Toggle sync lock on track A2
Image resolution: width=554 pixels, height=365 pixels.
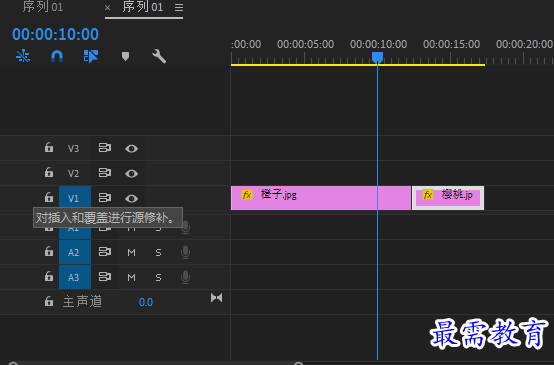click(x=105, y=251)
